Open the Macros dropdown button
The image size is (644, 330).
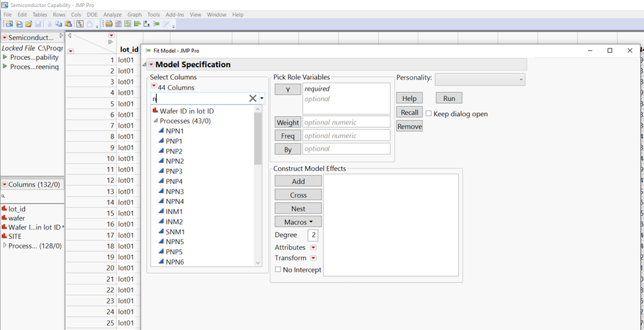click(x=297, y=222)
